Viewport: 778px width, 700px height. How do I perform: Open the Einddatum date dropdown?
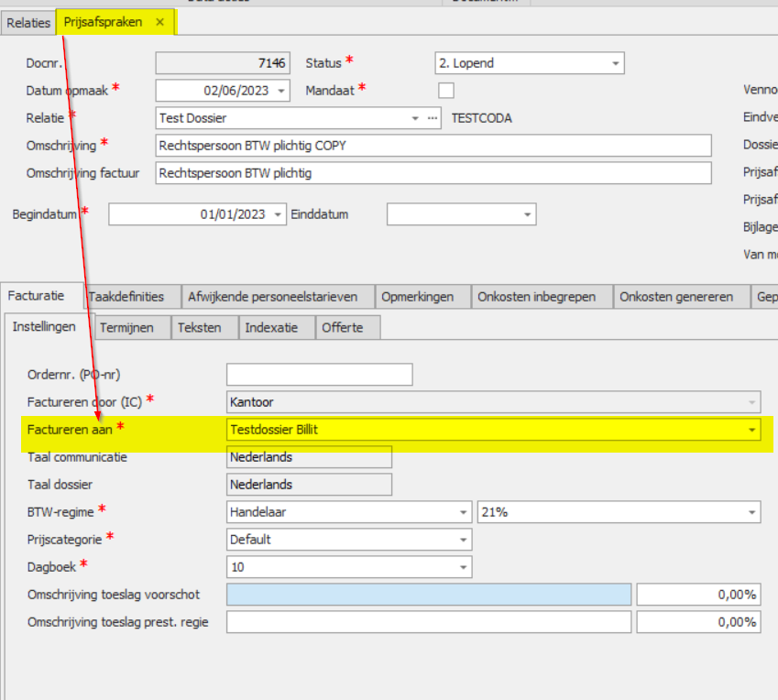tap(527, 214)
